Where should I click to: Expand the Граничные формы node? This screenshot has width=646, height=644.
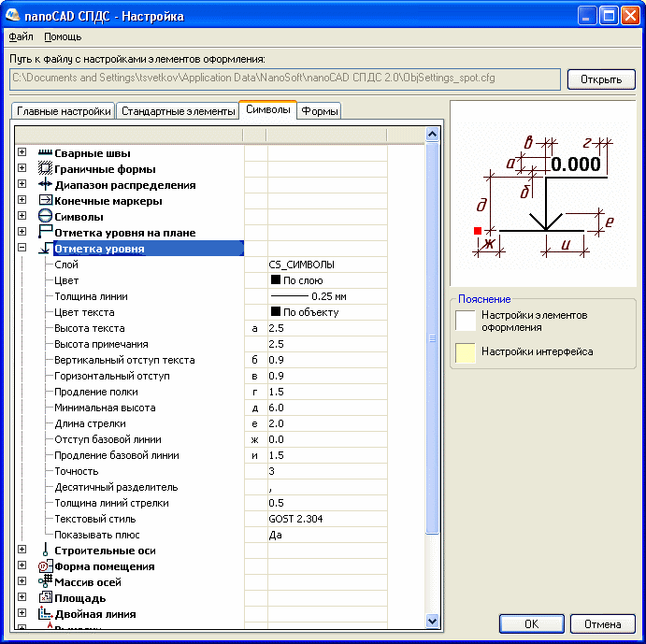coord(22,168)
